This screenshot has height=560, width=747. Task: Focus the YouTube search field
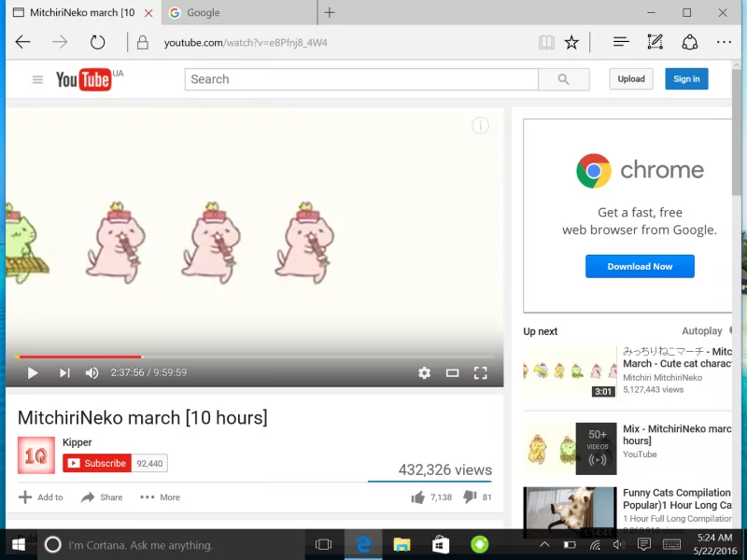tap(361, 79)
